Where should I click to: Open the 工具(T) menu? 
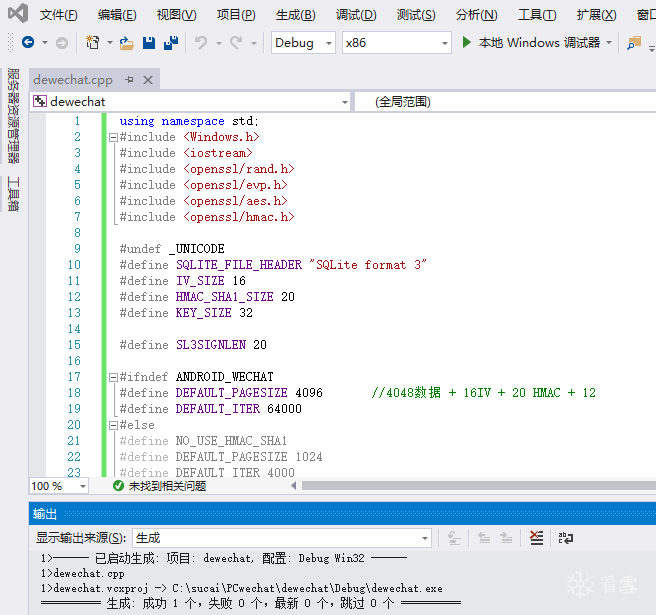[x=537, y=15]
